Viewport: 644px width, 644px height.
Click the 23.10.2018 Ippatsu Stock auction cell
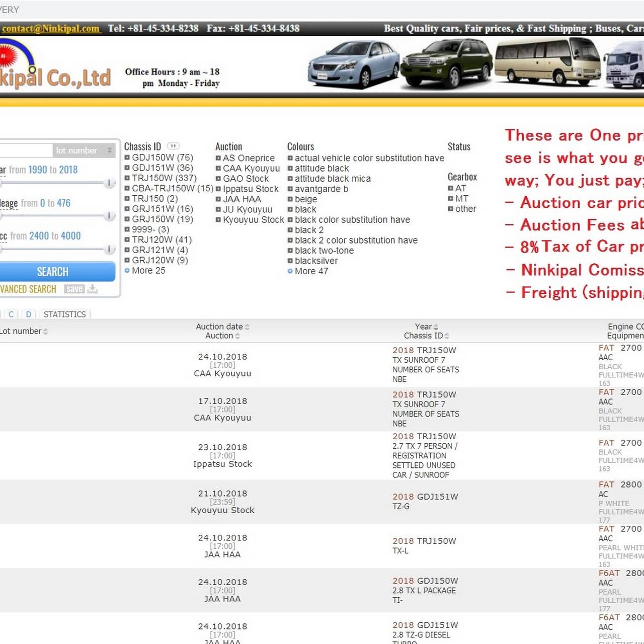click(222, 455)
